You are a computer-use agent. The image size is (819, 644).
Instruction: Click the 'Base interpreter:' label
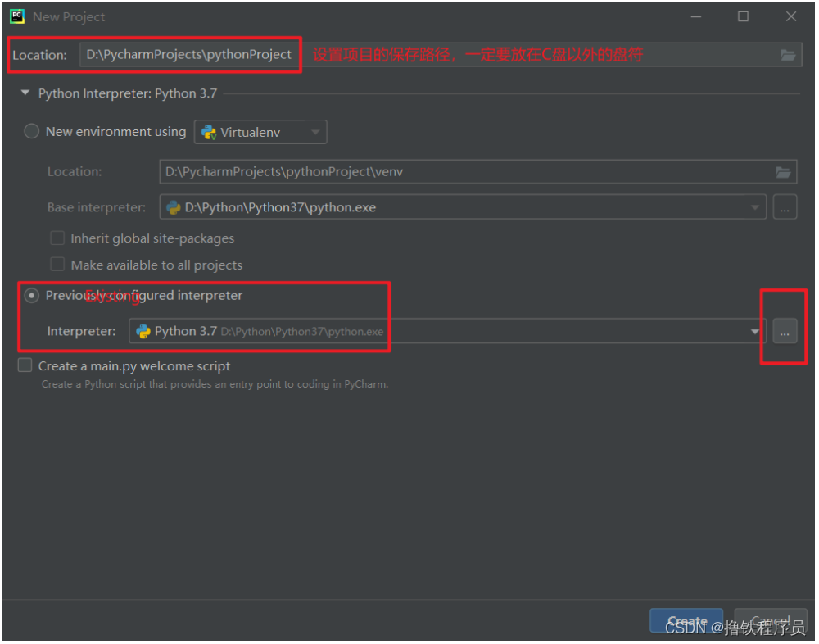tap(97, 208)
